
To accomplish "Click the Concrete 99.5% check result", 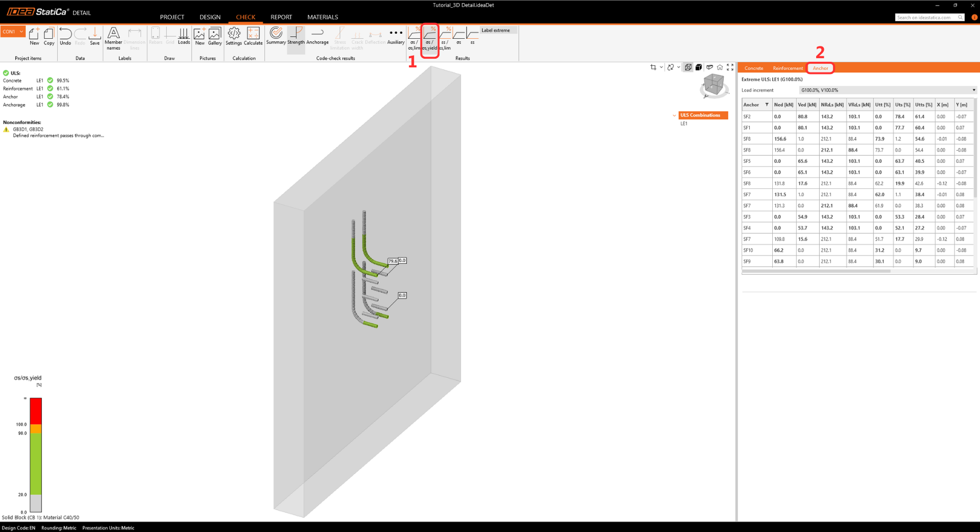I will coord(36,81).
